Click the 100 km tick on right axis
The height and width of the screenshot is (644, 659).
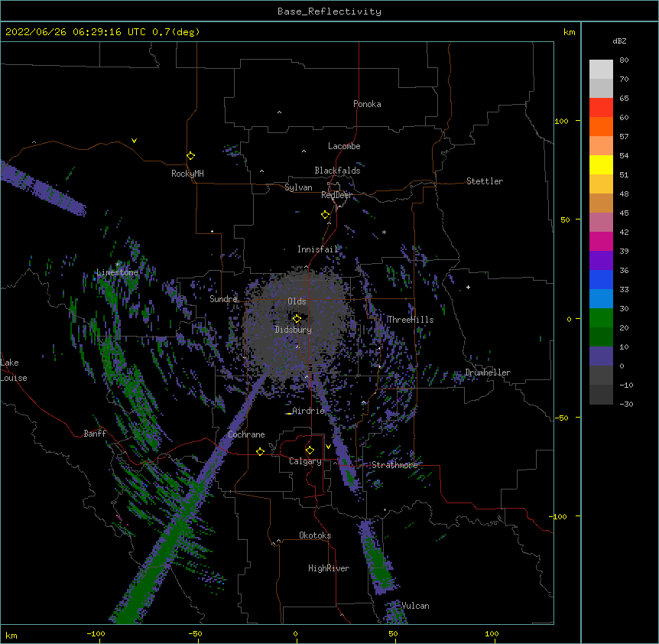pos(561,121)
